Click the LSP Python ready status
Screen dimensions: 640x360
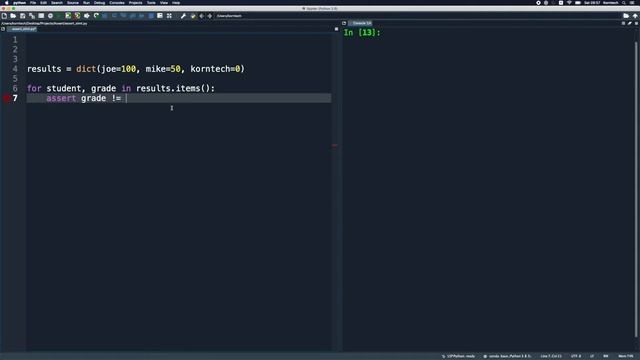pyautogui.click(x=458, y=356)
